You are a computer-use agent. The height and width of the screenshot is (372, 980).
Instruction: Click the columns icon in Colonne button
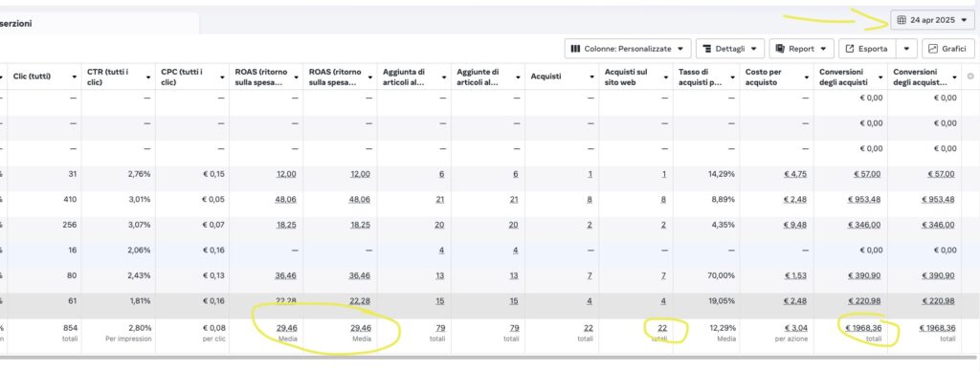[575, 49]
